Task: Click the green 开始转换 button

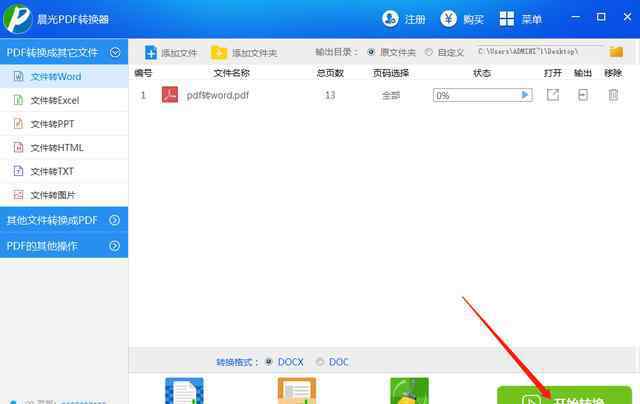Action: pos(564,395)
